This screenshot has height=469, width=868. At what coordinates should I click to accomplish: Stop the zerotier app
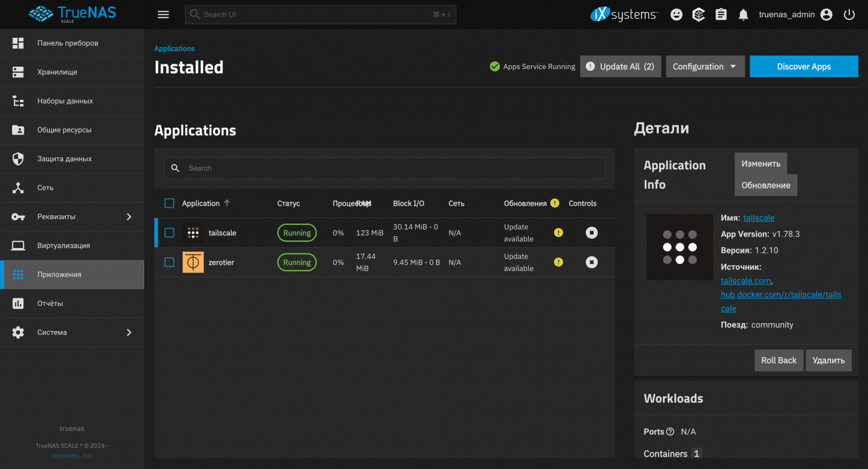click(x=591, y=262)
